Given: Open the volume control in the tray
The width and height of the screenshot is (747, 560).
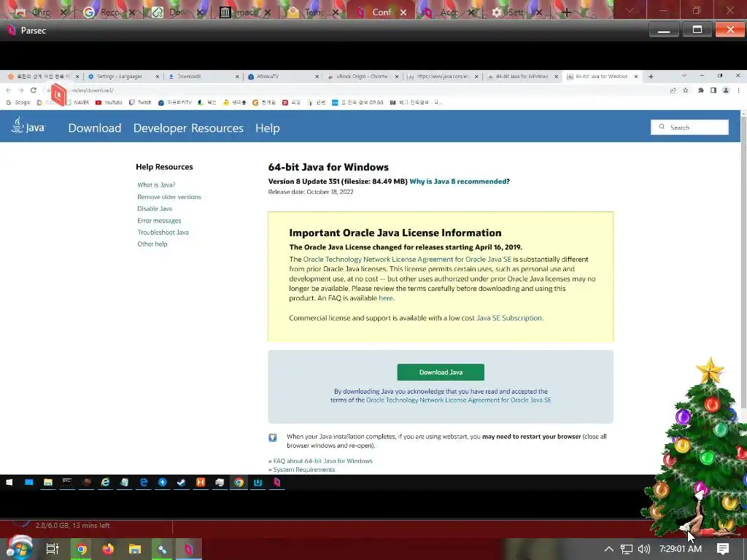Looking at the screenshot, I should pyautogui.click(x=643, y=549).
